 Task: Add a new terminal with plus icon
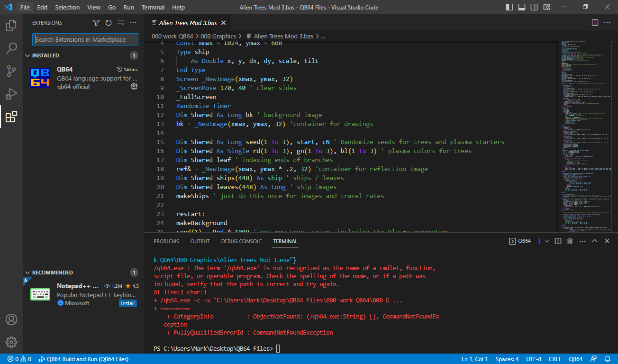tap(538, 241)
